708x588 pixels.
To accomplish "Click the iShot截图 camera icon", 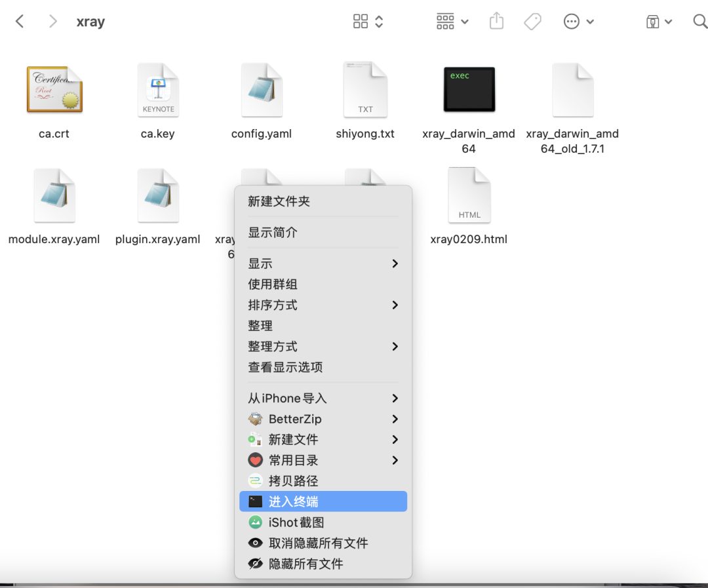I will point(257,522).
